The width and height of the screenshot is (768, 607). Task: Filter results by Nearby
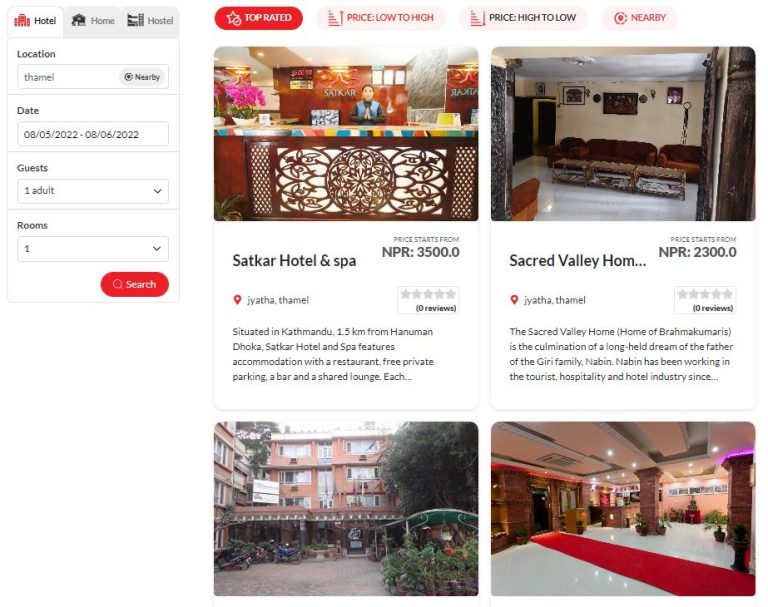[x=640, y=18]
